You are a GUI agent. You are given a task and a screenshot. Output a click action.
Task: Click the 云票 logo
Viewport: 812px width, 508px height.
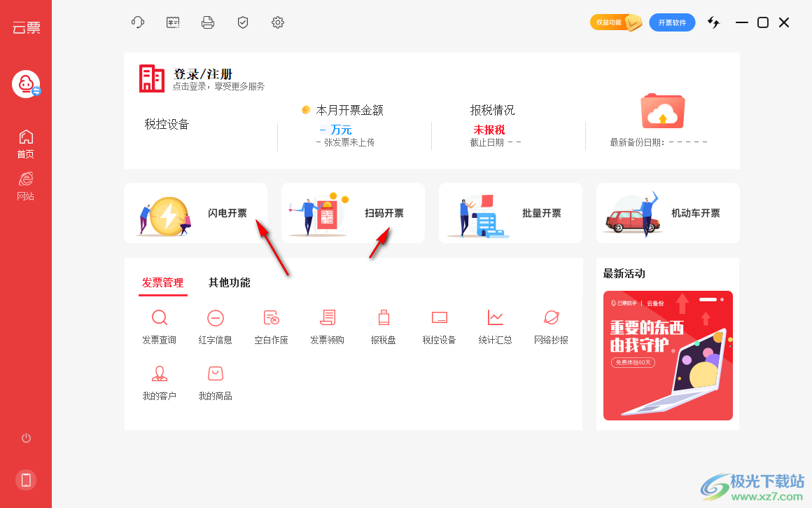27,27
